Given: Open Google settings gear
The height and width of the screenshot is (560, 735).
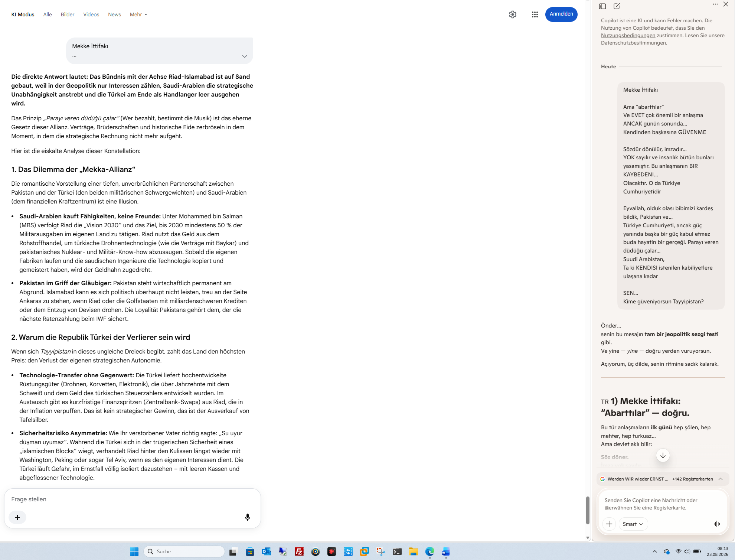Looking at the screenshot, I should click(x=513, y=14).
